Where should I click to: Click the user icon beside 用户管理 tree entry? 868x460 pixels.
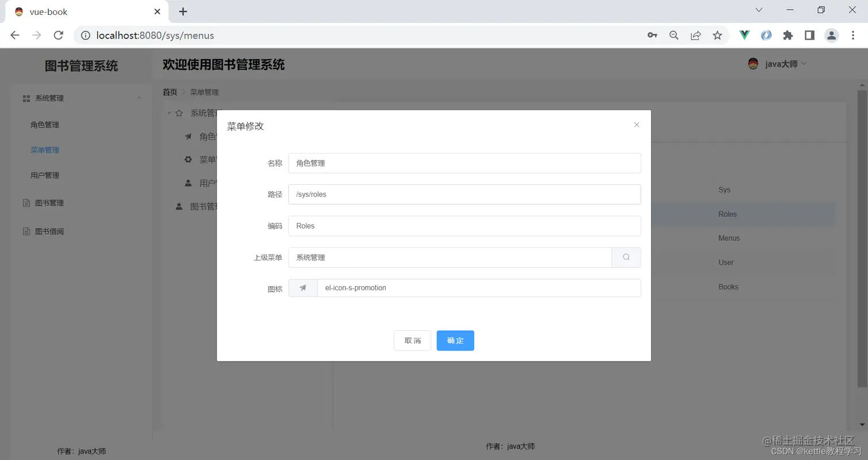pos(188,183)
